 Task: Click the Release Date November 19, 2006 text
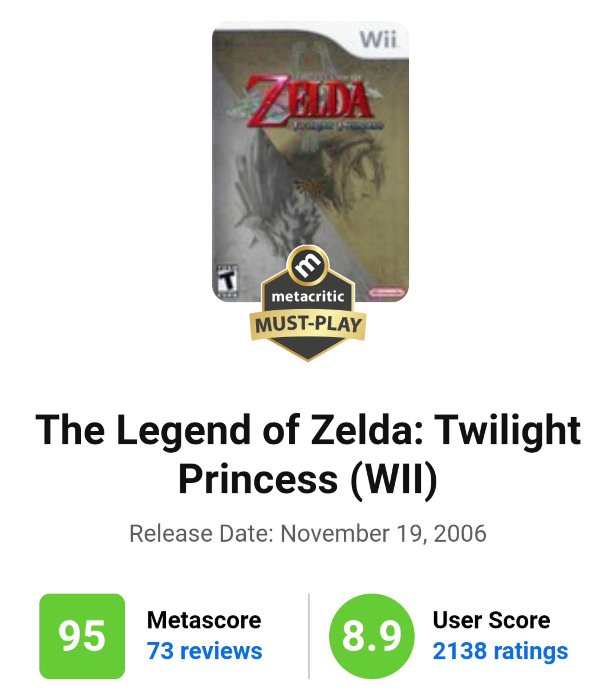[308, 534]
